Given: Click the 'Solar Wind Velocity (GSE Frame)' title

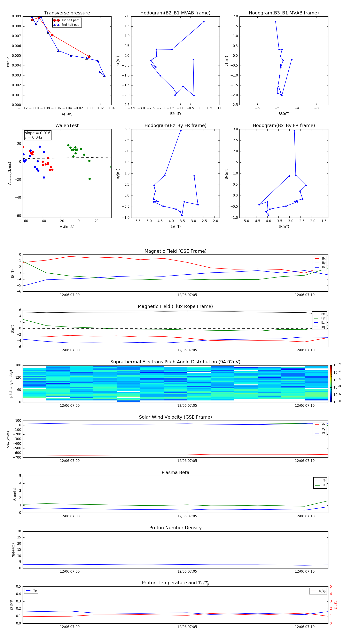Looking at the screenshot, I should pyautogui.click(x=175, y=417).
